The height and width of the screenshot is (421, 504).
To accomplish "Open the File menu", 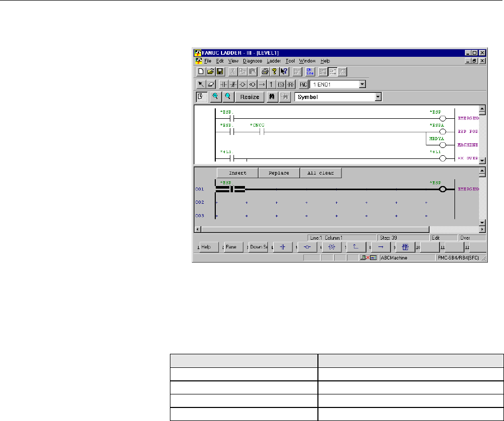I will [207, 61].
